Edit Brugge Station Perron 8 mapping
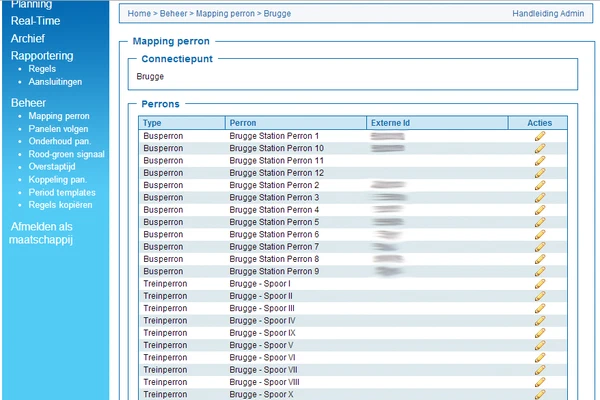 [x=540, y=259]
